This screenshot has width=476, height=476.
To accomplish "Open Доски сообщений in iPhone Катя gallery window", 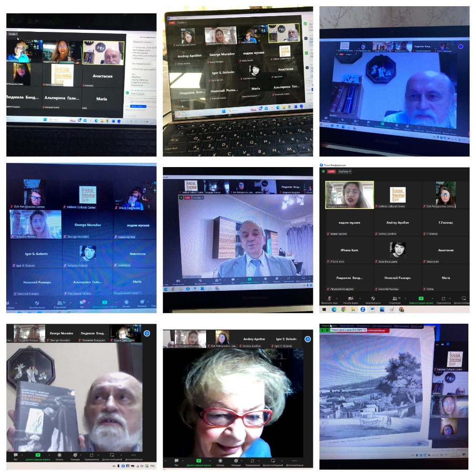I will 463,299.
